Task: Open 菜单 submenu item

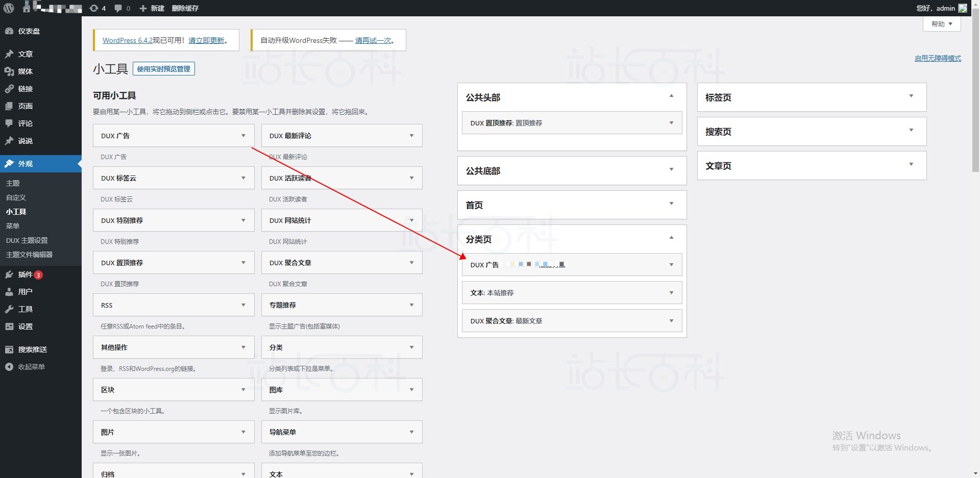Action: click(13, 226)
